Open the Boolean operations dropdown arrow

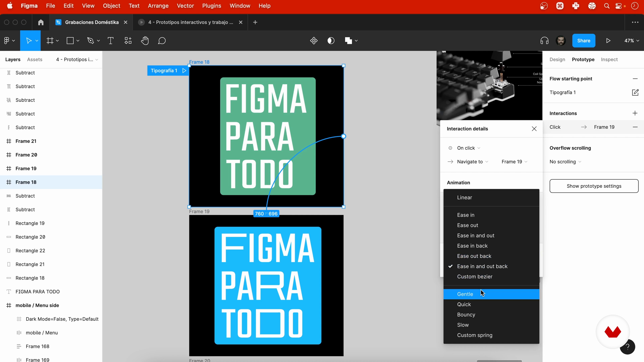pos(356,41)
